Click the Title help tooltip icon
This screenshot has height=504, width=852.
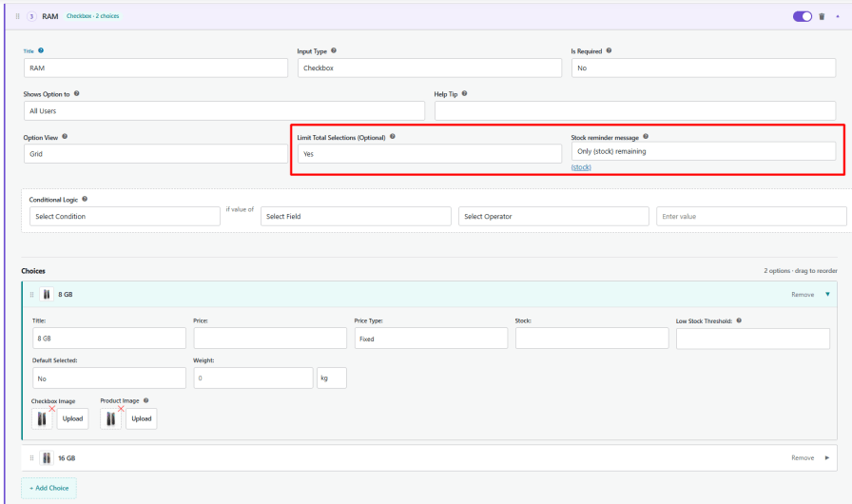41,50
